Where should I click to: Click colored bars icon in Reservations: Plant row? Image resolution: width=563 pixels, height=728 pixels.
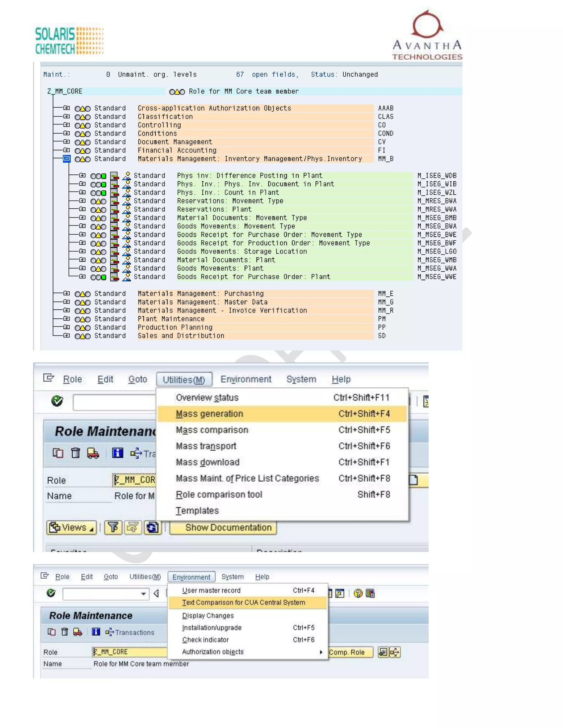[114, 210]
